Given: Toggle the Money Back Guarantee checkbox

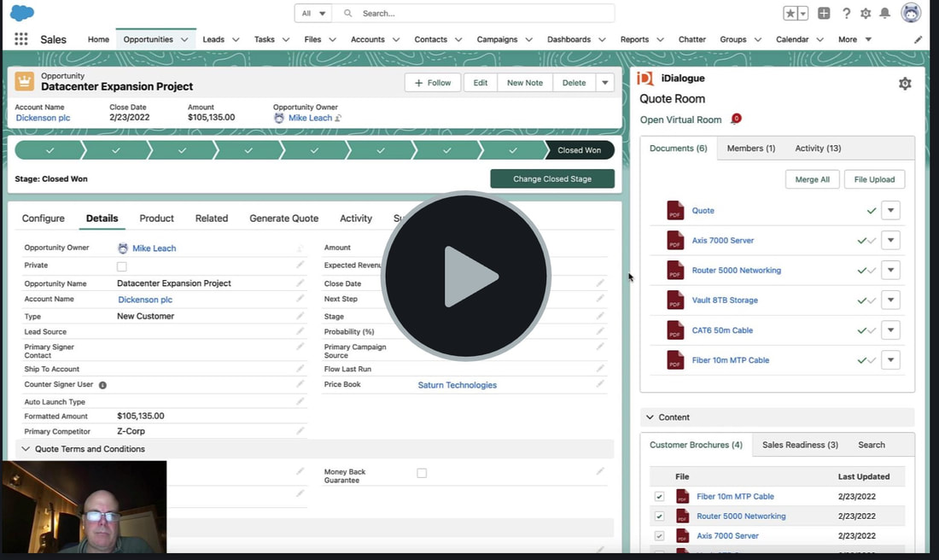Looking at the screenshot, I should tap(423, 473).
